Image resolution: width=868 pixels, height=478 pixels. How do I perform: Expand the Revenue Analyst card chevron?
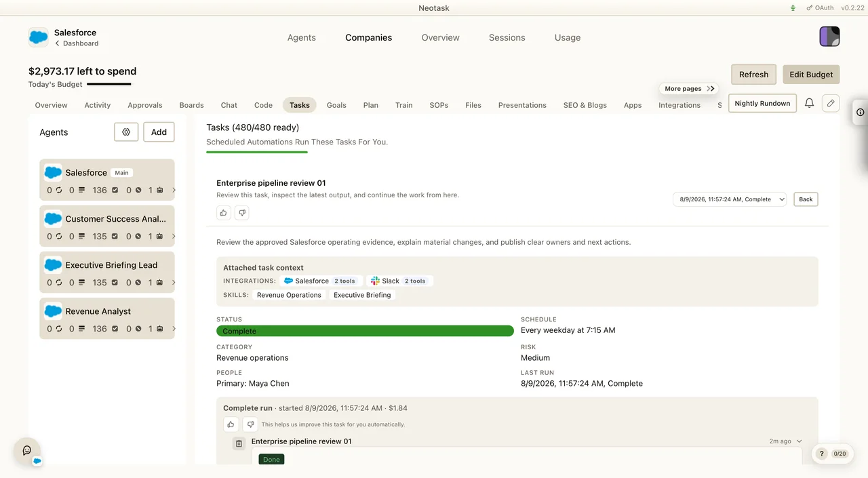[x=174, y=329]
